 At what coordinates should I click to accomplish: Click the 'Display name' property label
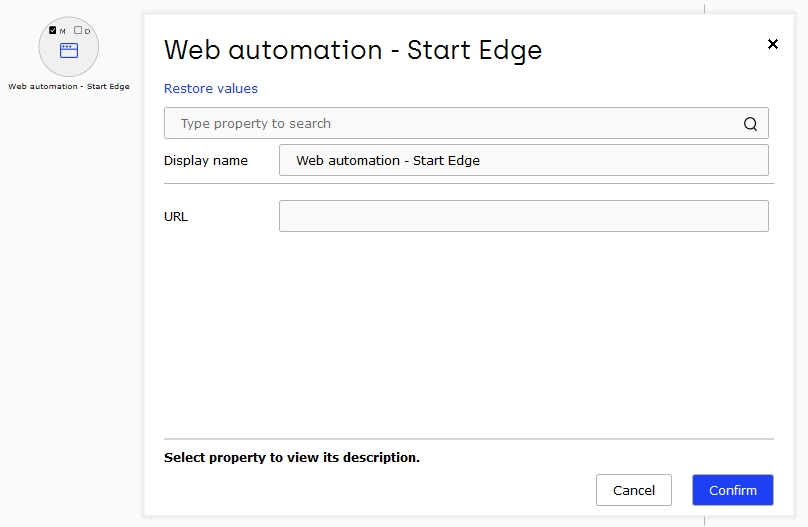coord(206,161)
